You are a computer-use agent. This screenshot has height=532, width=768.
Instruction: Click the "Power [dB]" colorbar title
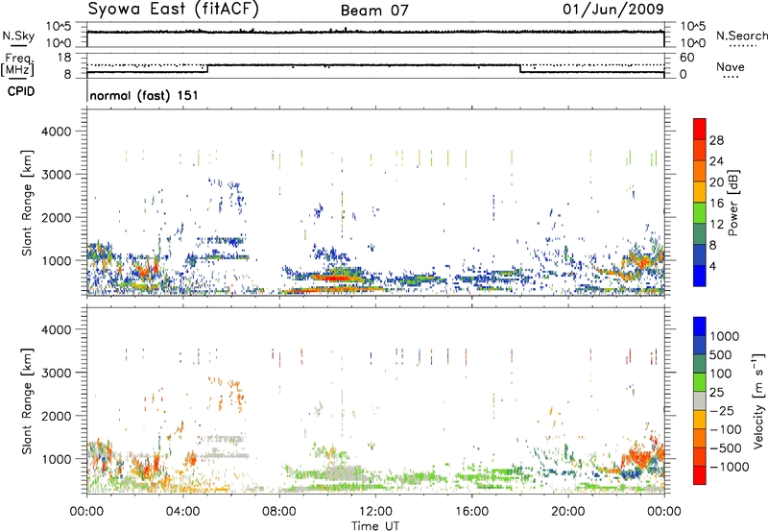point(733,203)
